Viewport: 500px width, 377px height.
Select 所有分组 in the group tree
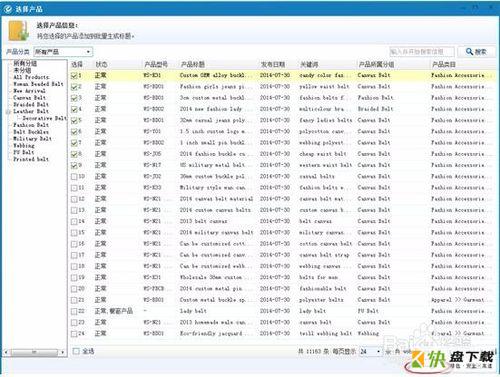tap(25, 63)
